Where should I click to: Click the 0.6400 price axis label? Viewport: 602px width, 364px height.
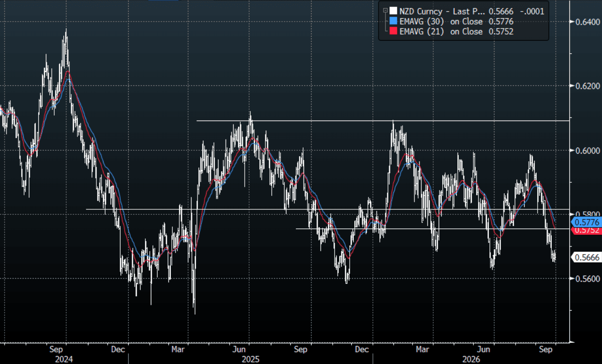587,22
